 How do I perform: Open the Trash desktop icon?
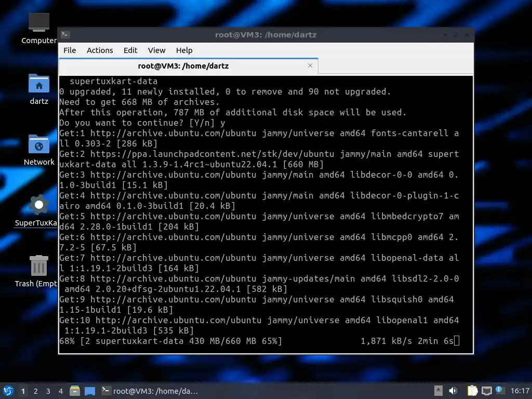tap(36, 271)
